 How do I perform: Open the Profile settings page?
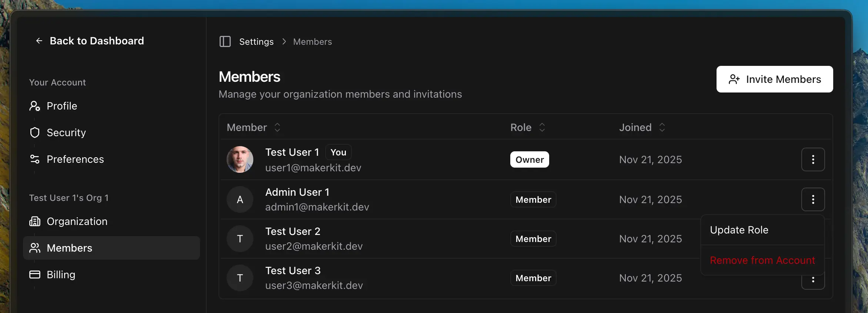[61, 106]
